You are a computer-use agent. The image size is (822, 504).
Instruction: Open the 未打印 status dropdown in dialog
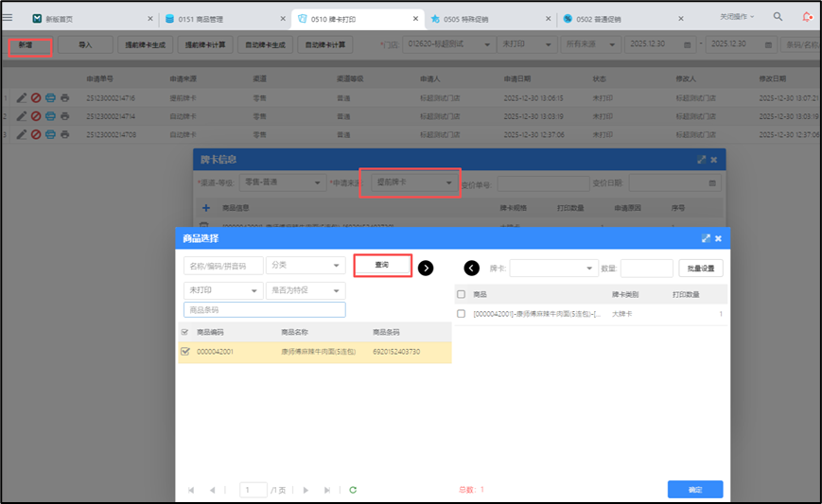(x=222, y=290)
